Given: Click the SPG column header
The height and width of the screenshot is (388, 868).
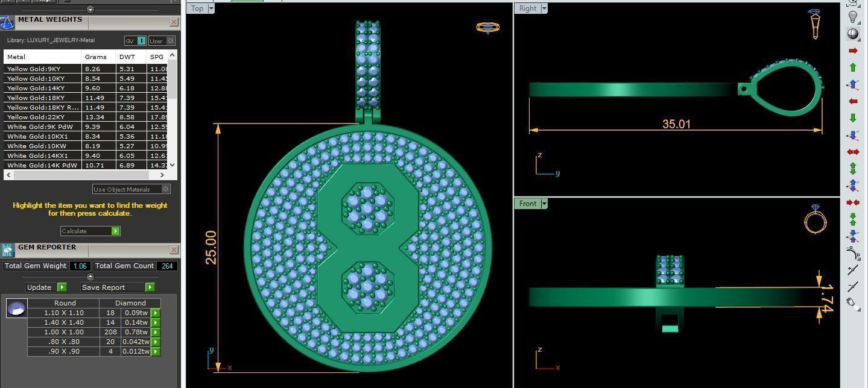Looking at the screenshot, I should point(157,57).
